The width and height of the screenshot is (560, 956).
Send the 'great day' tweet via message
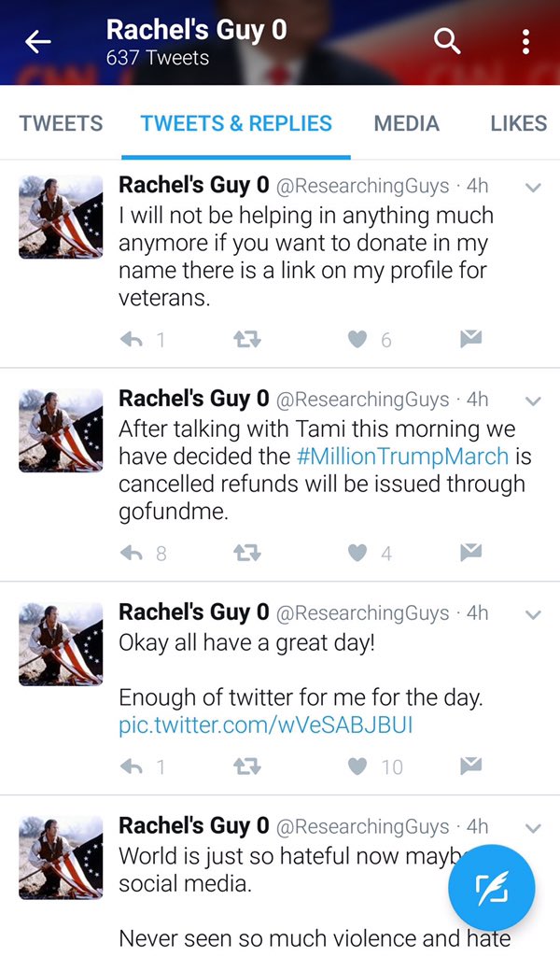[471, 766]
